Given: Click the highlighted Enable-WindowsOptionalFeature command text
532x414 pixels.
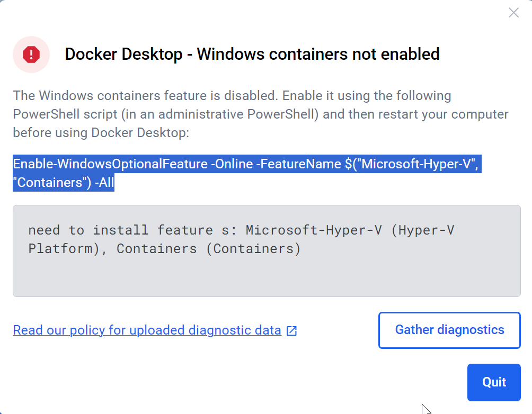Looking at the screenshot, I should click(247, 173).
